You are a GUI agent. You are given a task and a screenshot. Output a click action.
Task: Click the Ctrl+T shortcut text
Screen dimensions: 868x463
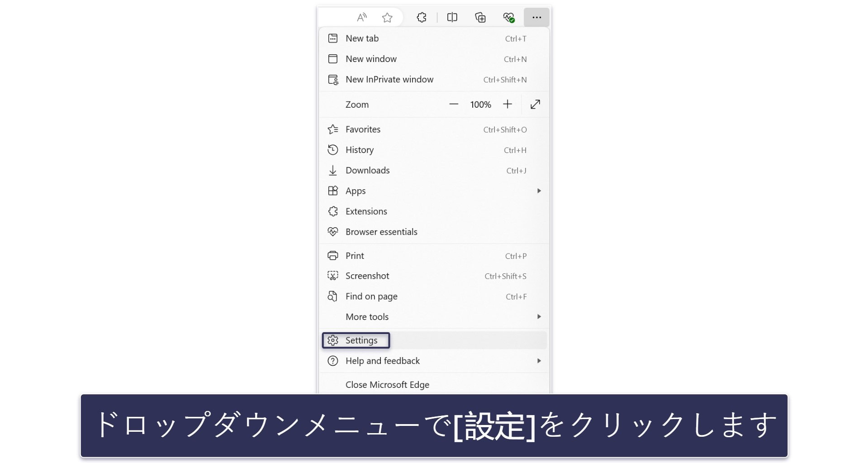pos(516,39)
